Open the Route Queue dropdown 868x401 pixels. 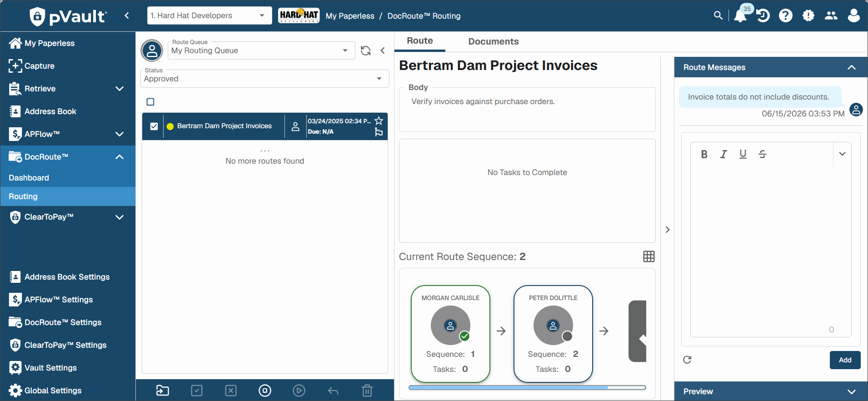[261, 50]
